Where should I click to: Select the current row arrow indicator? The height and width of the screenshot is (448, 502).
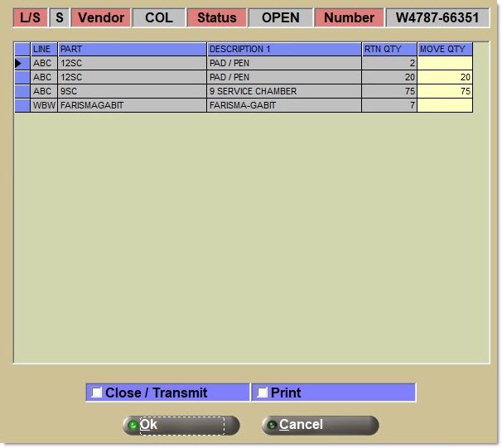pyautogui.click(x=22, y=63)
